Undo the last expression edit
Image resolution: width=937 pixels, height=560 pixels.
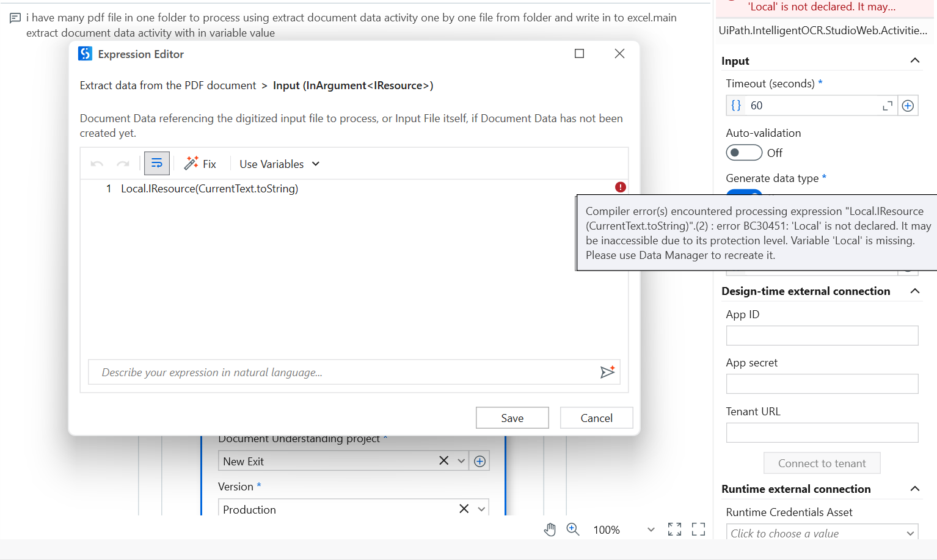tap(97, 164)
